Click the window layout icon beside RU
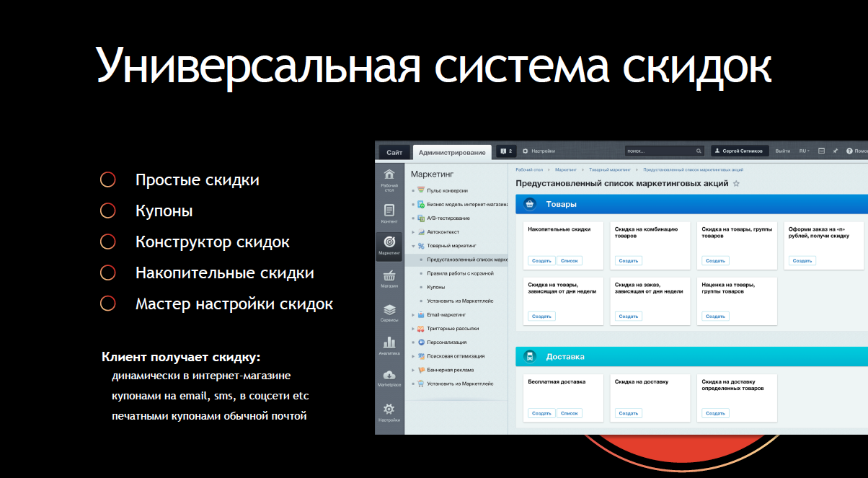This screenshot has height=478, width=868. coord(821,151)
